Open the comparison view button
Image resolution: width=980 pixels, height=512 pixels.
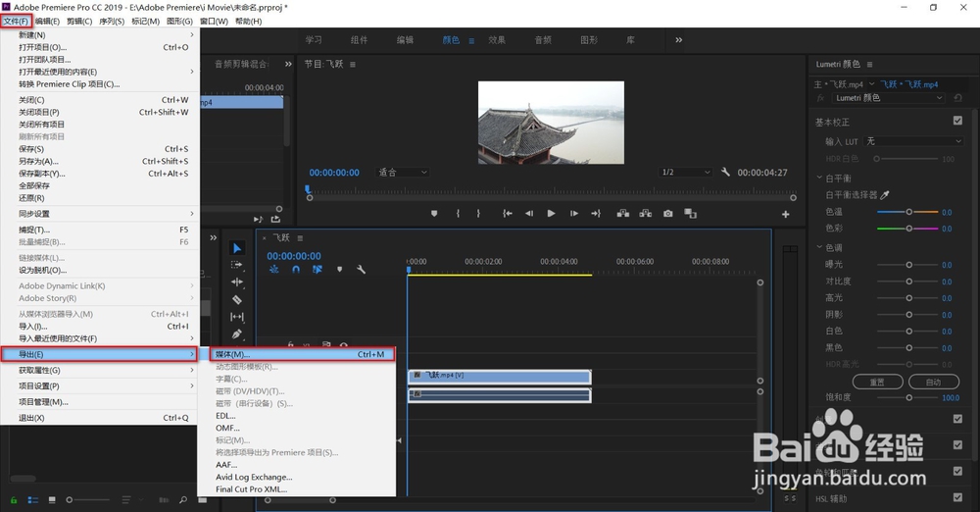click(x=690, y=214)
